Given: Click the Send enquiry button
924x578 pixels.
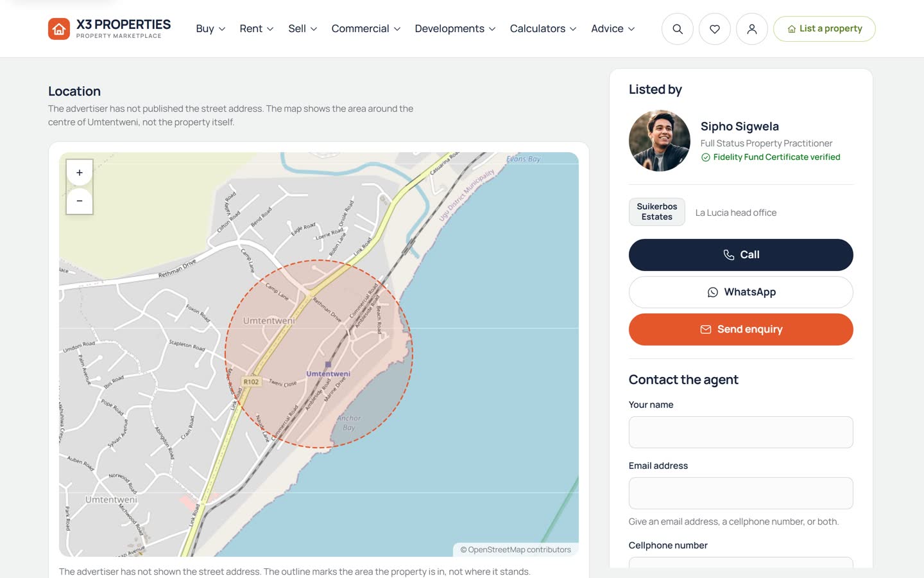Looking at the screenshot, I should click(741, 329).
